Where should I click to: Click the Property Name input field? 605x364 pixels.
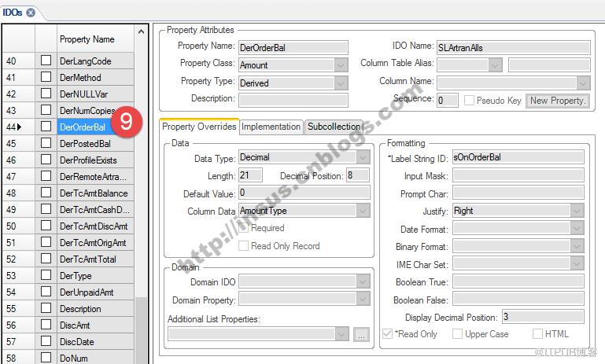click(x=293, y=47)
